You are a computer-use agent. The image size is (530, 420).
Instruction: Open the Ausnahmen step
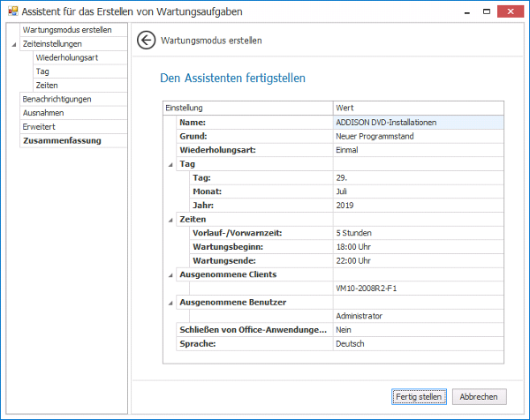point(73,113)
